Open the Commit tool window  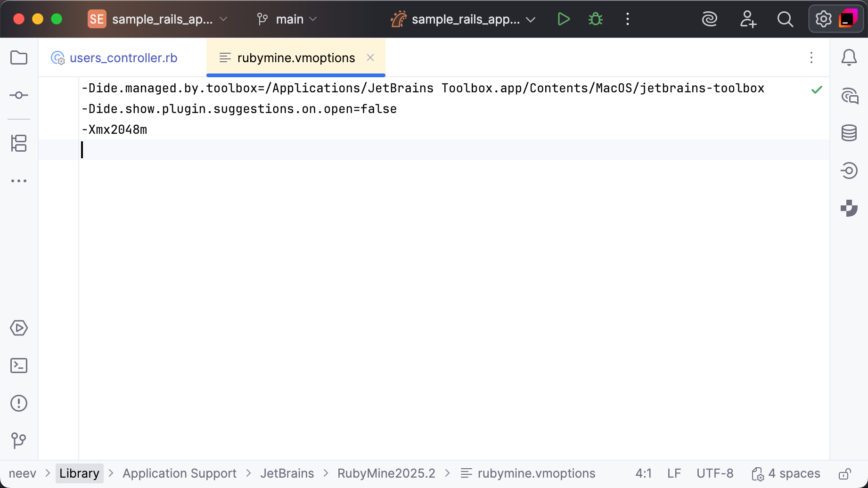tap(19, 95)
